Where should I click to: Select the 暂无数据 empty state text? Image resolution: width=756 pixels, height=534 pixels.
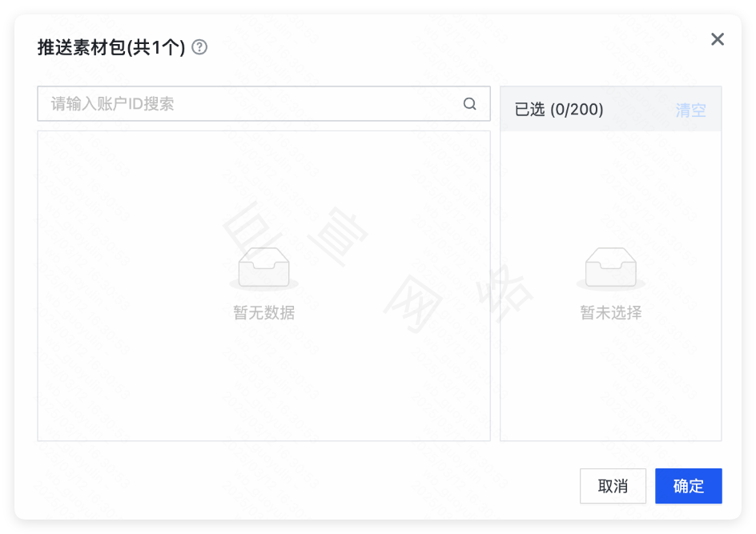pos(263,312)
